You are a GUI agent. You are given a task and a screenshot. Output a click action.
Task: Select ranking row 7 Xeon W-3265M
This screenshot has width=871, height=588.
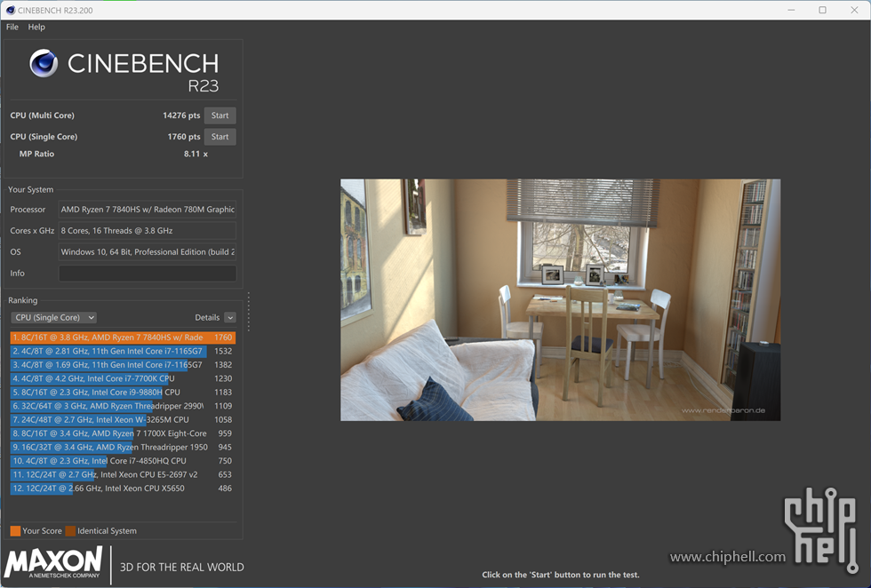(123, 420)
